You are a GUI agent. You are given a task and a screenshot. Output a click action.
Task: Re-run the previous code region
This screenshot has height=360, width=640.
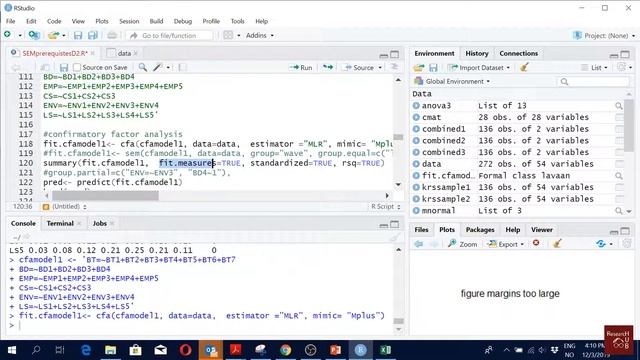tap(328, 67)
